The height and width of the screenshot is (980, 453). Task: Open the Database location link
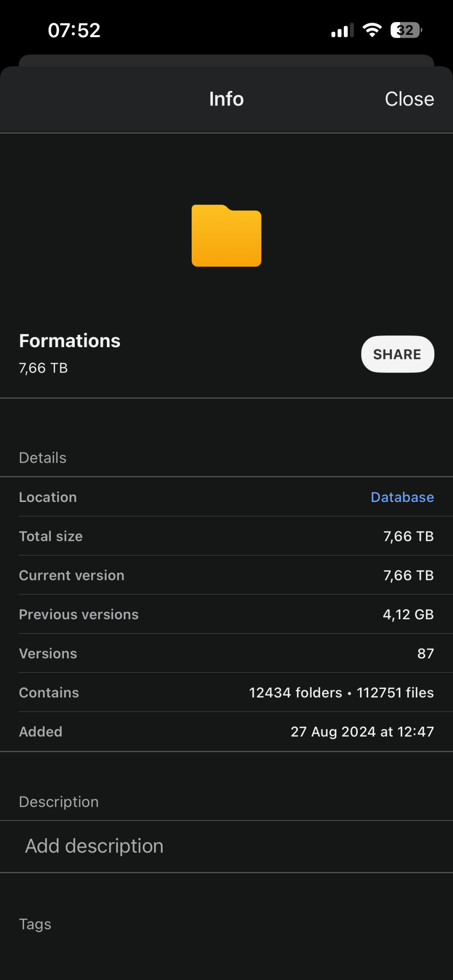click(x=402, y=497)
